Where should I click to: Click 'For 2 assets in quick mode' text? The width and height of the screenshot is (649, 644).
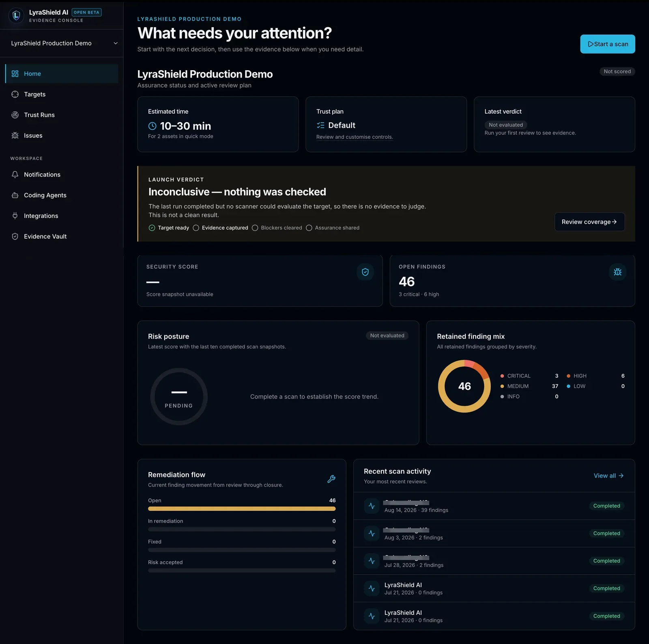pos(181,136)
